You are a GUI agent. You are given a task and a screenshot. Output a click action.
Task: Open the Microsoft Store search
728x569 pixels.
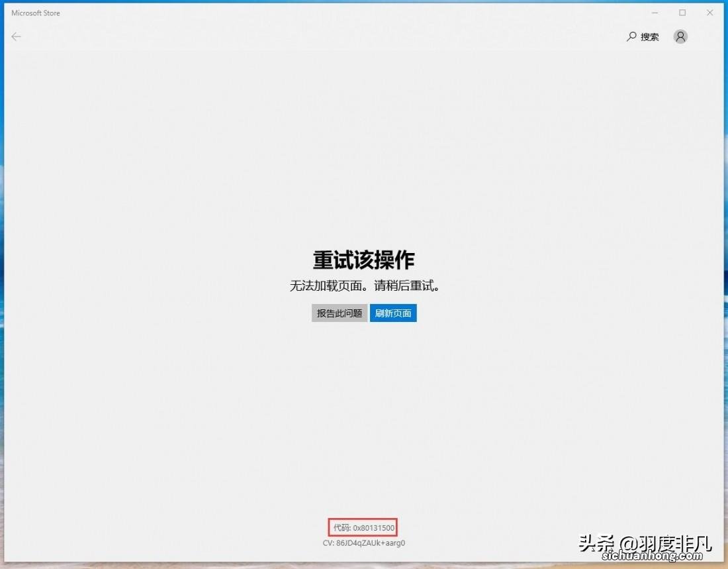pos(642,36)
